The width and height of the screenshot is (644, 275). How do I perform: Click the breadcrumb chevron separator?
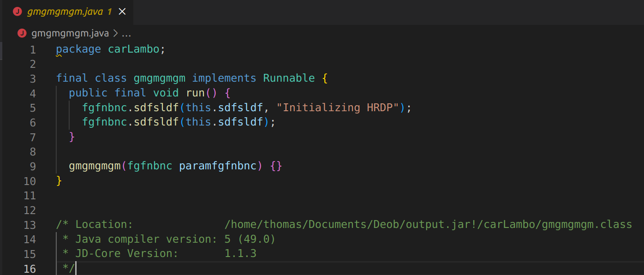115,33
